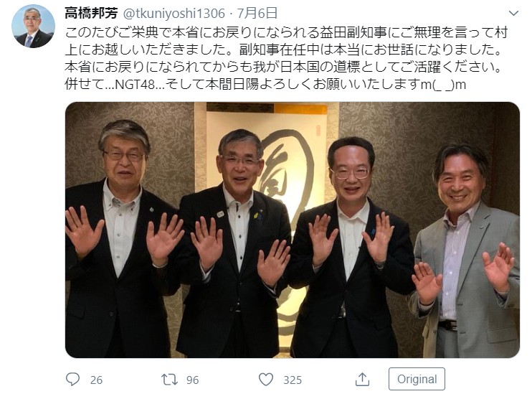
Task: Click the m(_ _)m emoticon ending the tweet
Action: click(443, 85)
